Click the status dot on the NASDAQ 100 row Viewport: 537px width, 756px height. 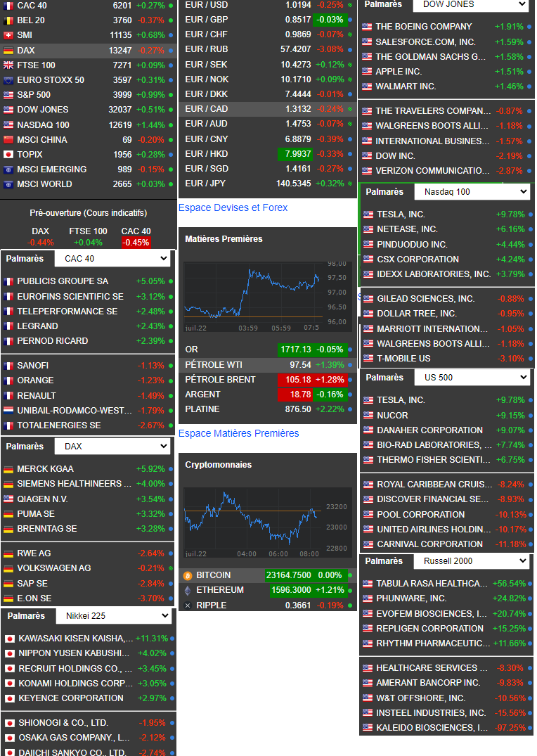(x=171, y=125)
